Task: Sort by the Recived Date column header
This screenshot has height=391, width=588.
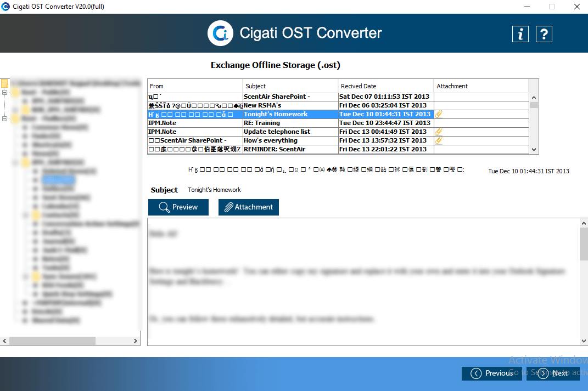Action: tap(386, 86)
